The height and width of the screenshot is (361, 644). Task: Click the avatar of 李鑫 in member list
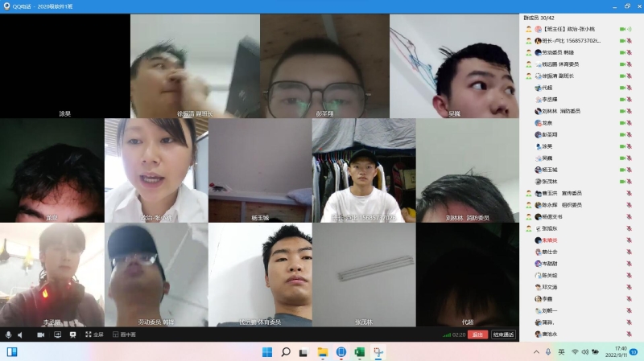tap(537, 298)
